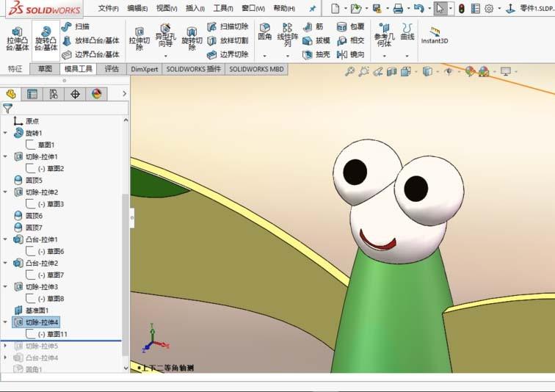The width and height of the screenshot is (555, 392).
Task: Switch to the 草图 sketch tab
Action: coord(45,68)
